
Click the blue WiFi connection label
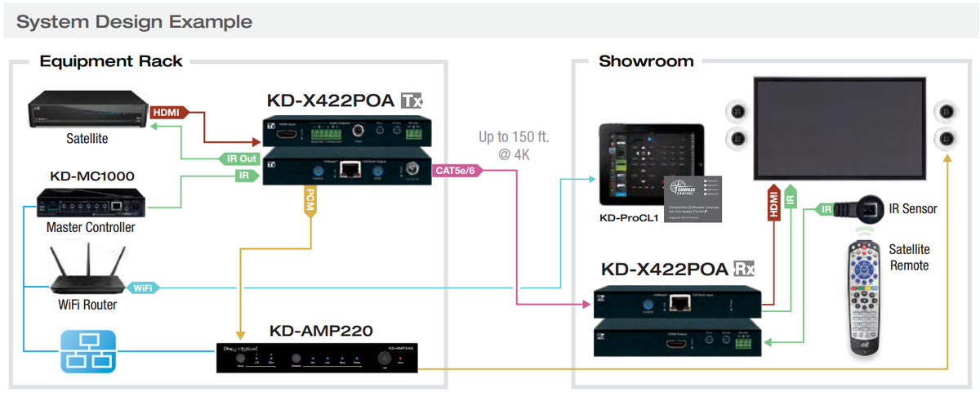click(x=142, y=288)
